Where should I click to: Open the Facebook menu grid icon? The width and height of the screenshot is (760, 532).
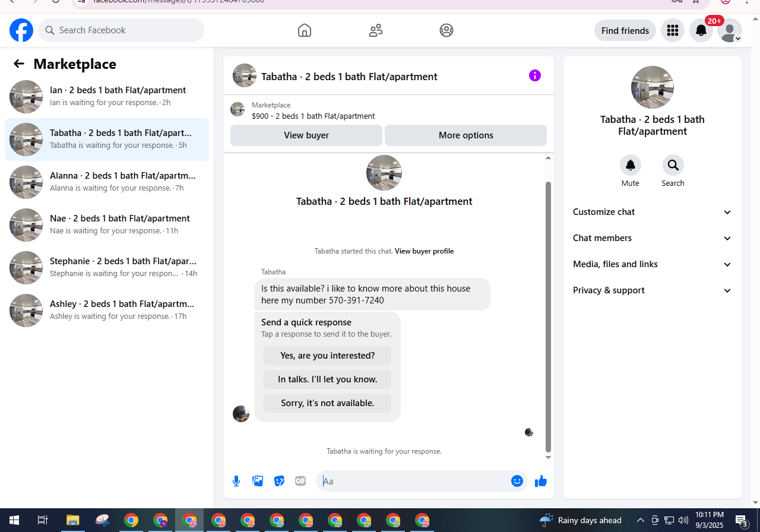click(673, 30)
